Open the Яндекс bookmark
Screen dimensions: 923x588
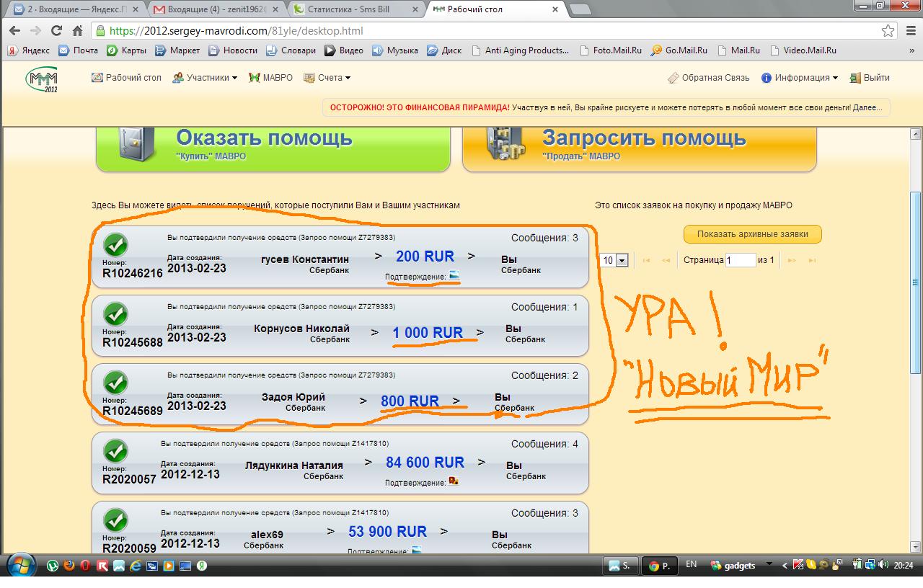click(29, 50)
